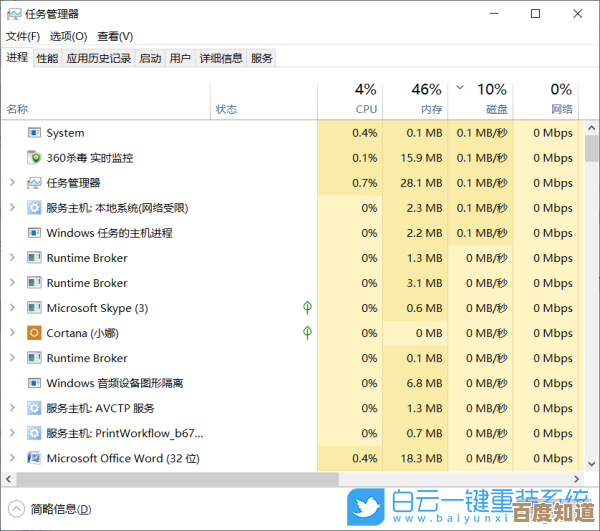Switch to the 性能 tab
Viewport: 600px width, 531px height.
pos(47,58)
